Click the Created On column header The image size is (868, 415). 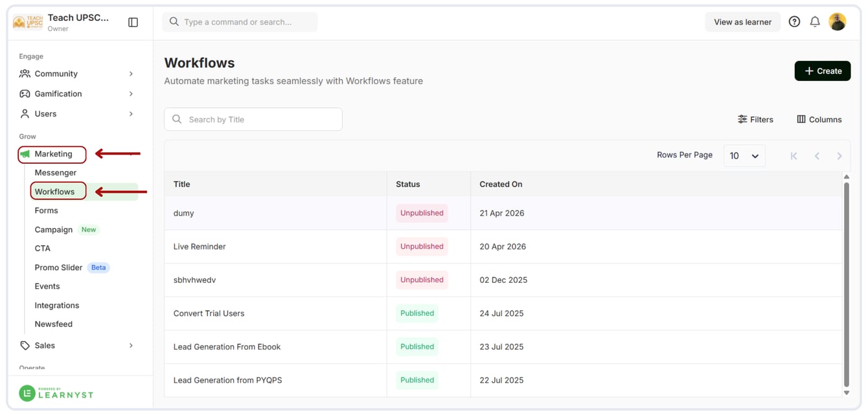pos(501,185)
